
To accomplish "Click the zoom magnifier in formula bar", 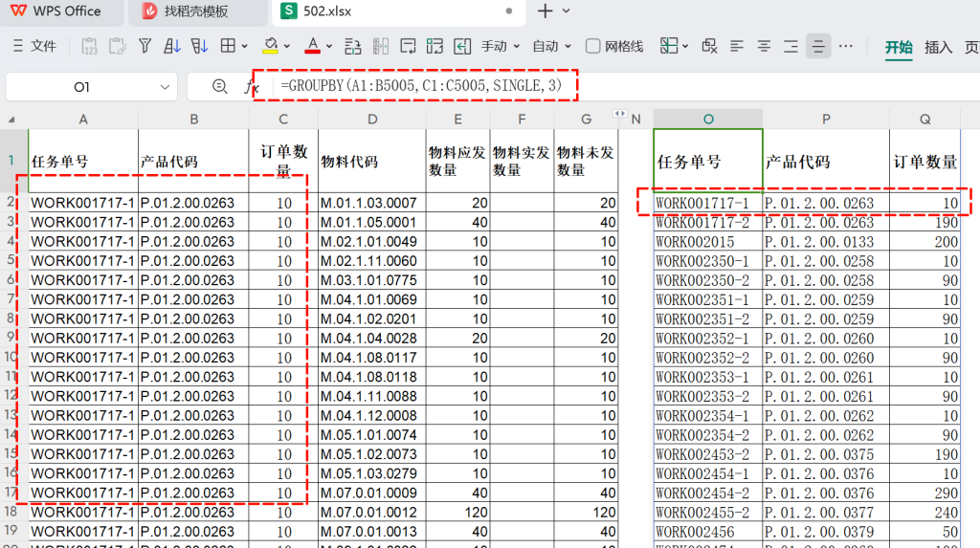I will [219, 87].
